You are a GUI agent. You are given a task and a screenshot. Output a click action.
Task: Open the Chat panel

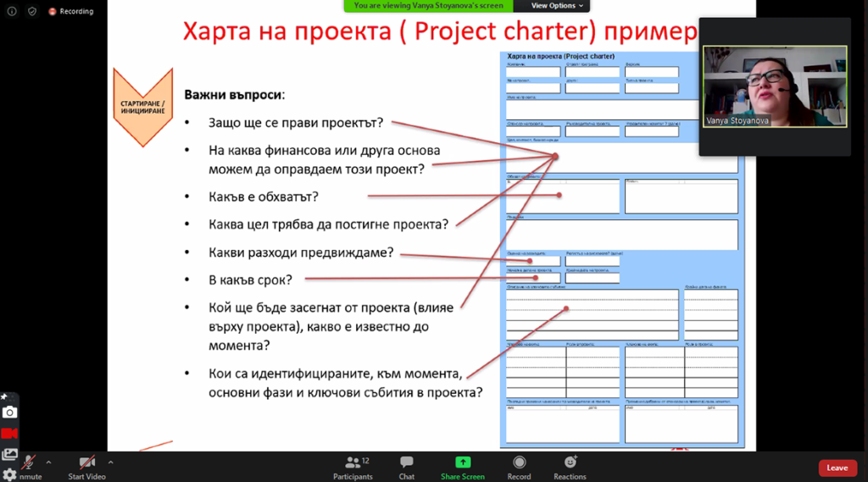(x=406, y=468)
